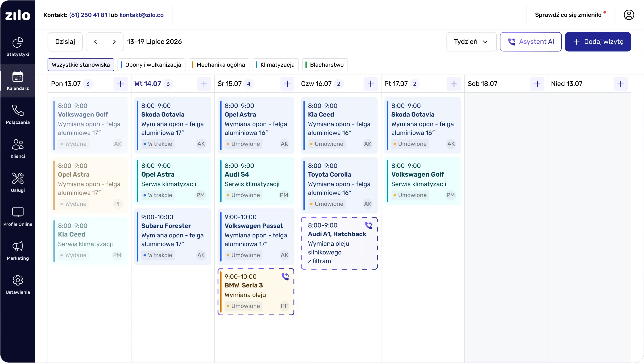Click the Wt 14.07 day header
The height and width of the screenshot is (363, 644).
coord(148,84)
